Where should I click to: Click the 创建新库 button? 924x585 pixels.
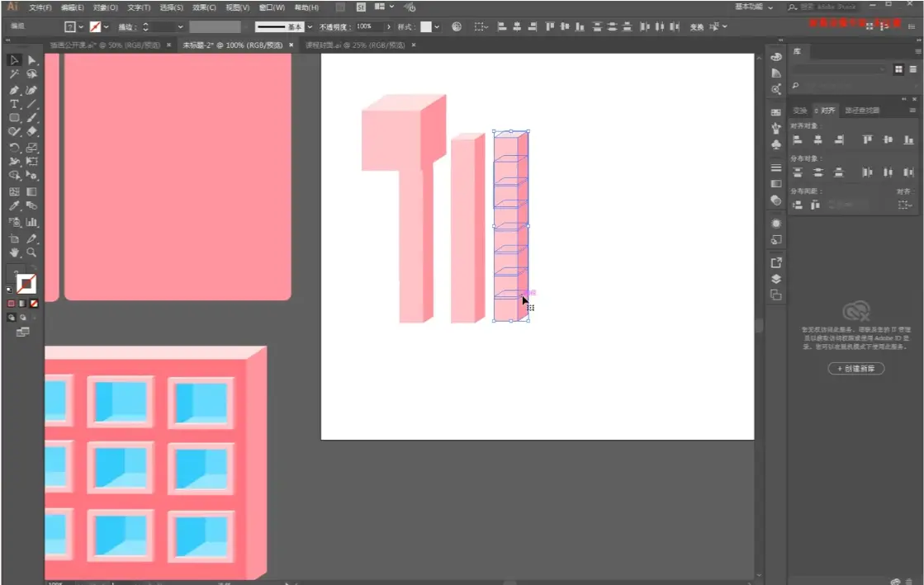pyautogui.click(x=856, y=369)
